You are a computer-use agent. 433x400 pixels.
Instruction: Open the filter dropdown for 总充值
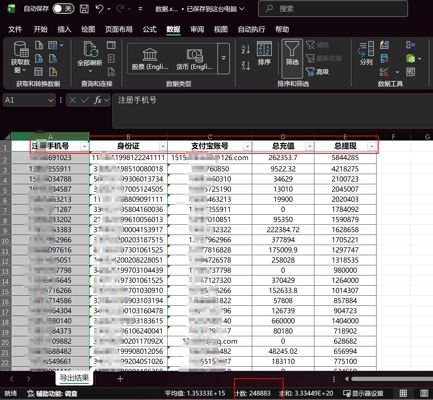pyautogui.click(x=309, y=146)
